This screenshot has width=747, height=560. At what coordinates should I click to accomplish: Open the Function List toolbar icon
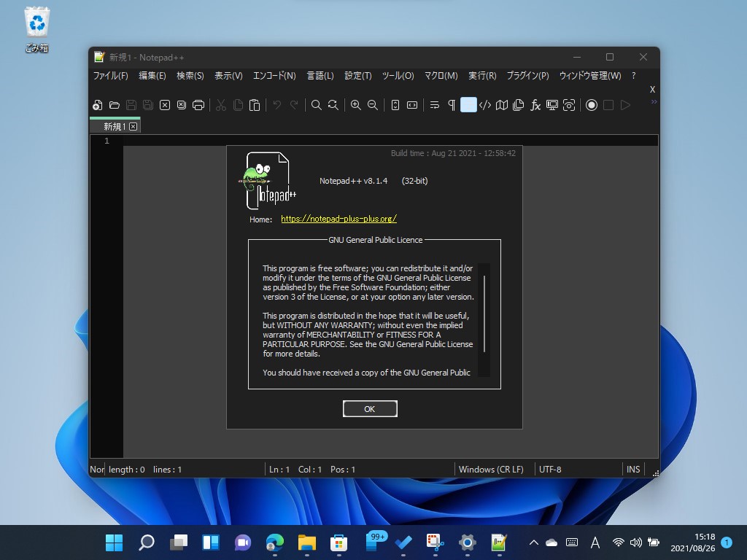point(535,105)
